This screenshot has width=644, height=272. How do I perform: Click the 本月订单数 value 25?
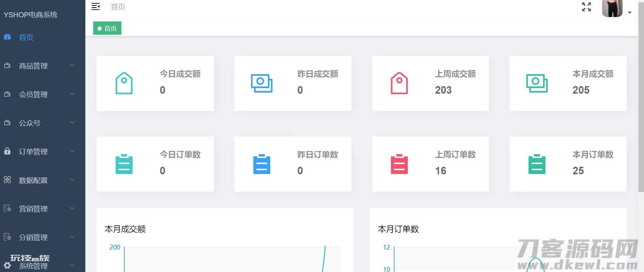[578, 171]
